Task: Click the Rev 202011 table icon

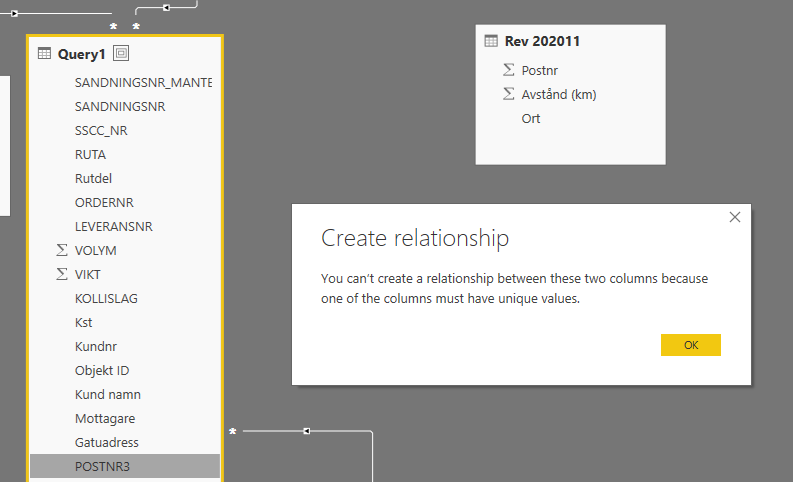Action: pos(491,41)
